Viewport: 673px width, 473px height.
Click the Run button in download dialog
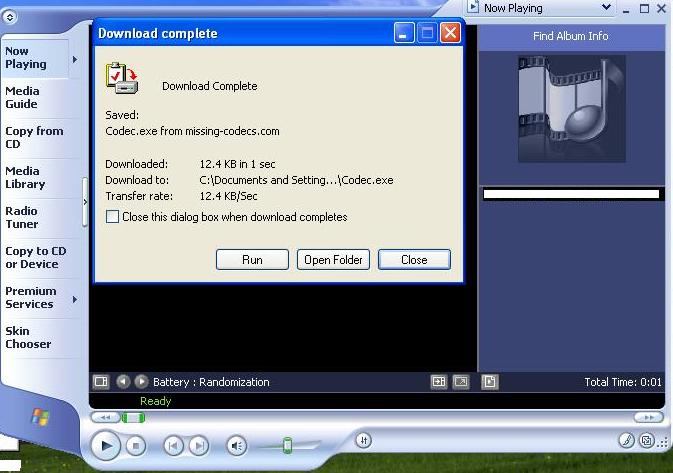coord(252,260)
